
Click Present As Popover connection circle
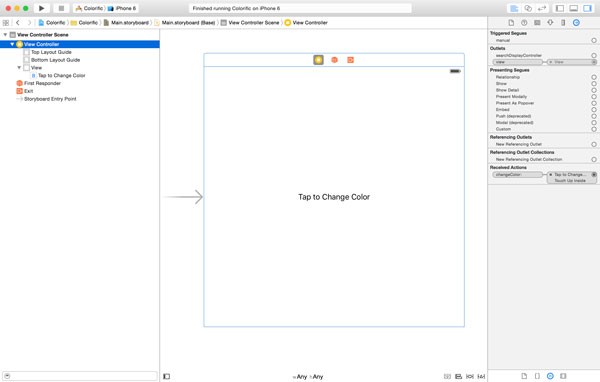[593, 103]
